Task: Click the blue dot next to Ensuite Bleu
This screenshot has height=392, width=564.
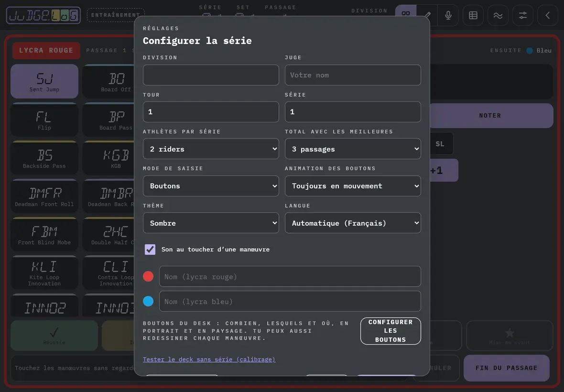Action: [x=530, y=50]
